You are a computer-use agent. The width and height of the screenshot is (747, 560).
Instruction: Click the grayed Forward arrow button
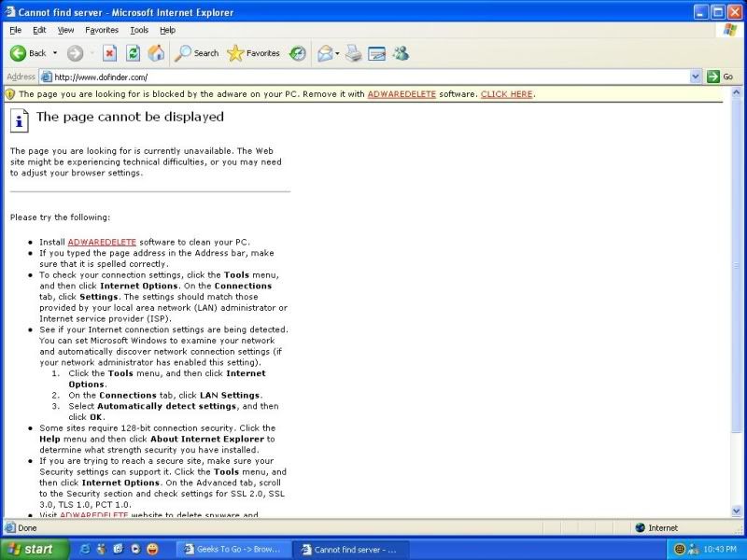(75, 53)
